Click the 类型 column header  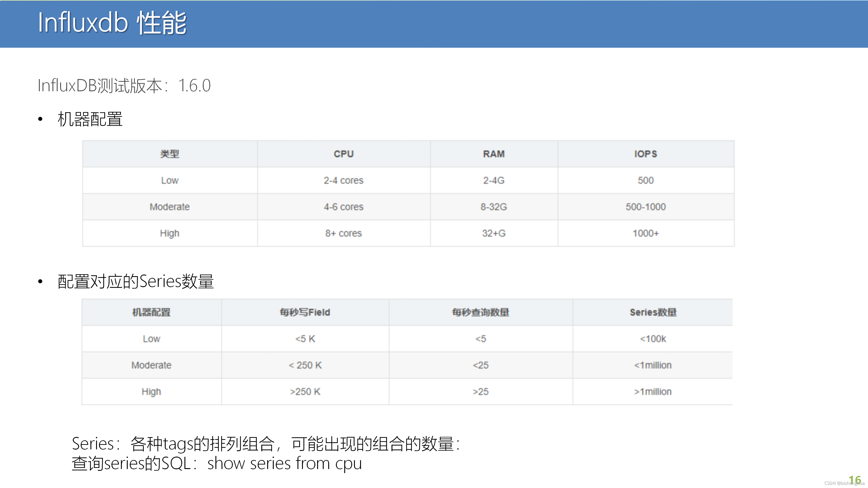click(x=170, y=154)
